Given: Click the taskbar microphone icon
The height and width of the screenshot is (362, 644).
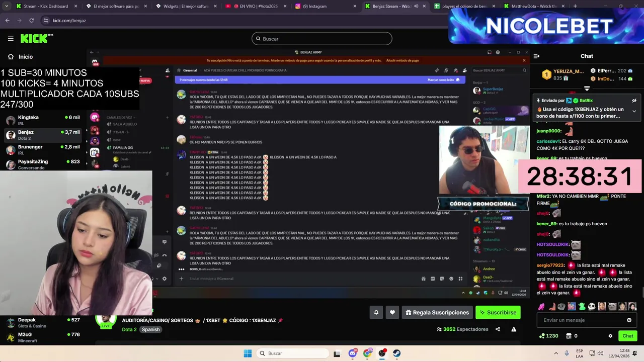Looking at the screenshot, I should click(x=567, y=353).
